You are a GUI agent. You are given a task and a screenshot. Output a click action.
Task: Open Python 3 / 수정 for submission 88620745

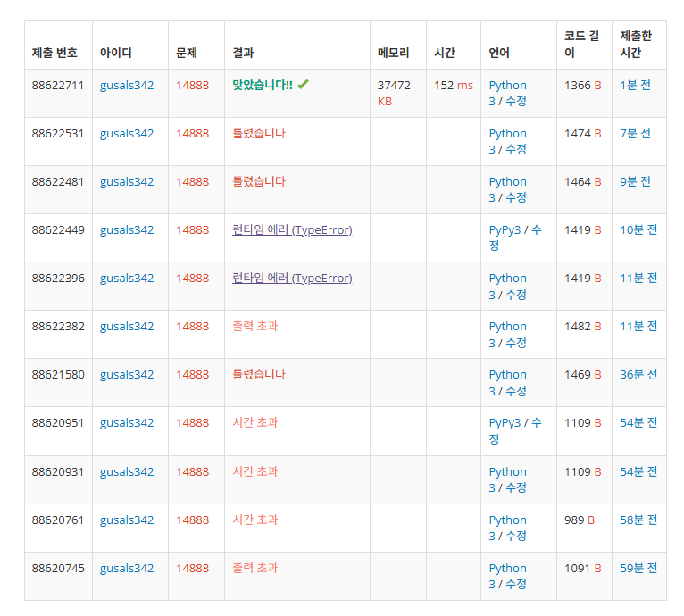(508, 577)
